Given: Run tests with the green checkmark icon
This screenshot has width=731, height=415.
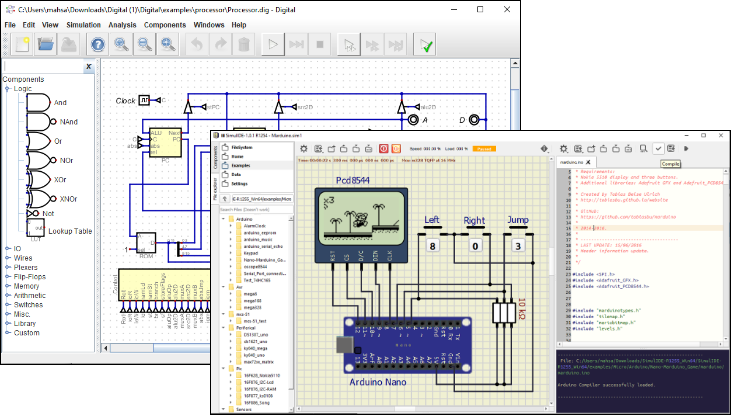Looking at the screenshot, I should (x=427, y=45).
